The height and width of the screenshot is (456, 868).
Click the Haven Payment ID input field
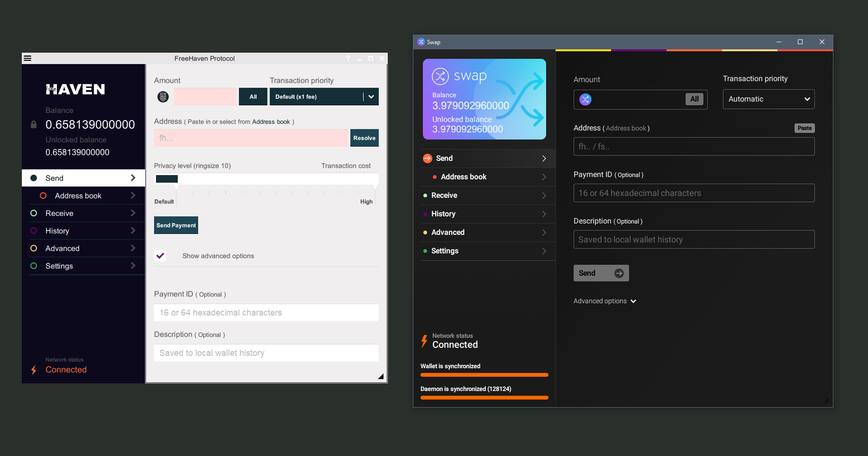click(266, 313)
